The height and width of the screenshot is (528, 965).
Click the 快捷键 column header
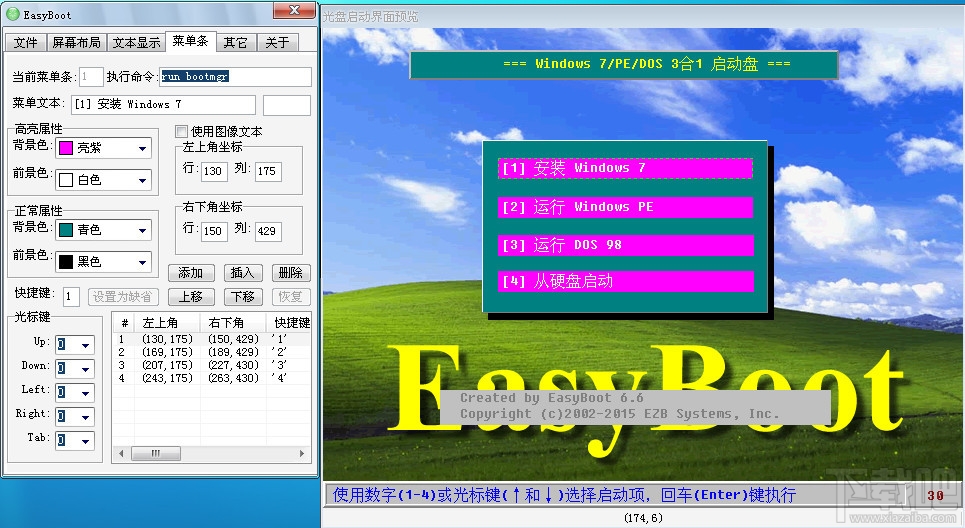tap(289, 322)
